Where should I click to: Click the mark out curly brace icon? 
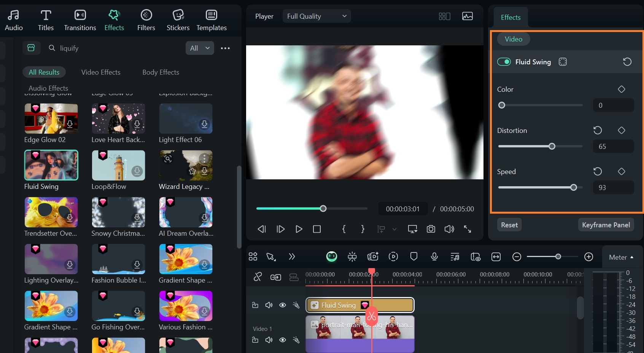[x=363, y=229]
